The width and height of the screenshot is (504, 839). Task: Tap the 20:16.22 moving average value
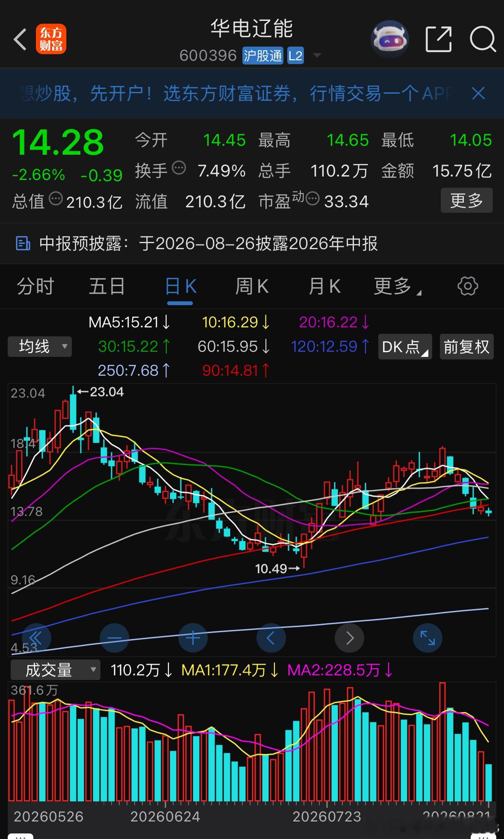(334, 322)
